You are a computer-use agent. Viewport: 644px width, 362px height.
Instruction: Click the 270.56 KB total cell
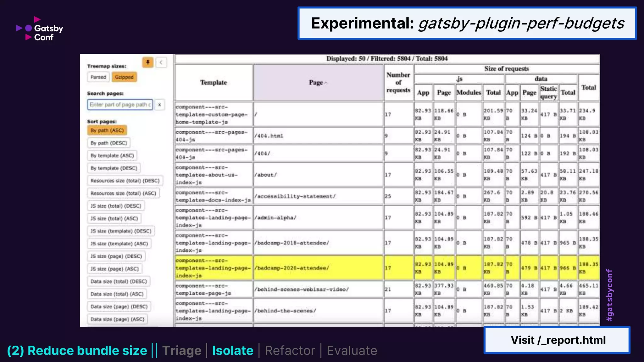click(x=589, y=196)
